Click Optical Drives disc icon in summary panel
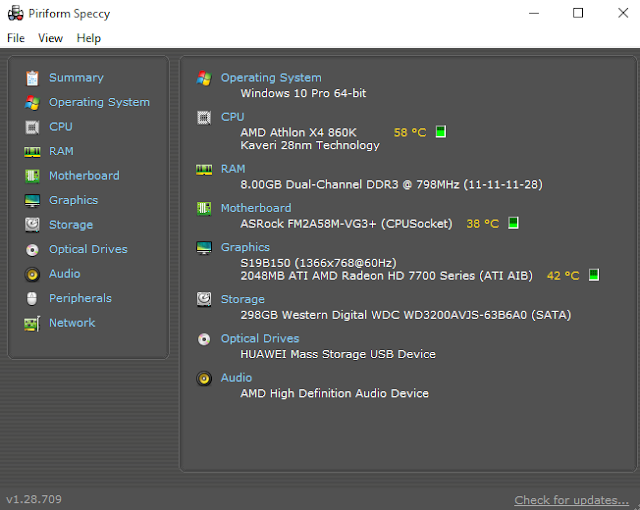This screenshot has width=640, height=510. coord(204,339)
